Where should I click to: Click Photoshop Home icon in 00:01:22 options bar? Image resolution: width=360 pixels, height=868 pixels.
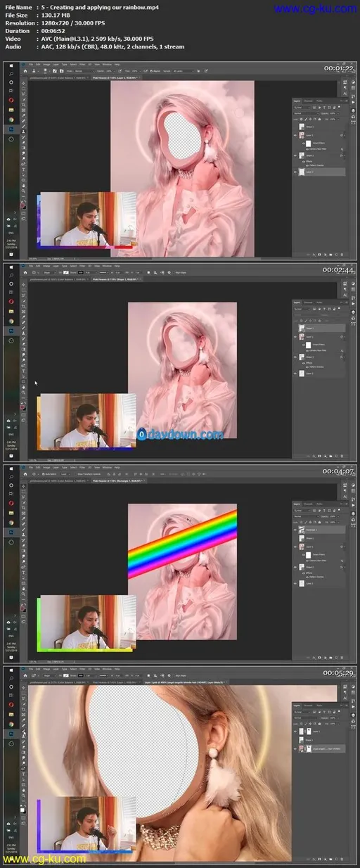click(25, 70)
